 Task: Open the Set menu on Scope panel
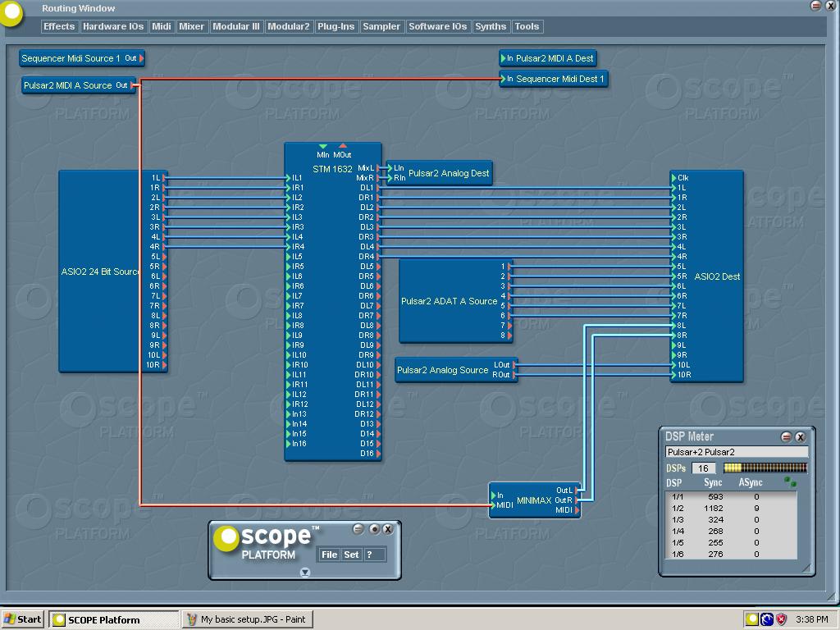pos(351,555)
